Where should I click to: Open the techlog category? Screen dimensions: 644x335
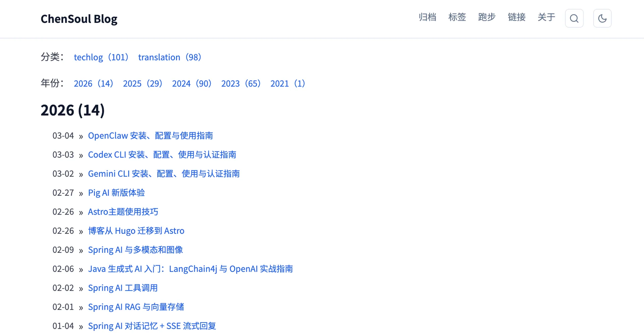click(x=89, y=57)
